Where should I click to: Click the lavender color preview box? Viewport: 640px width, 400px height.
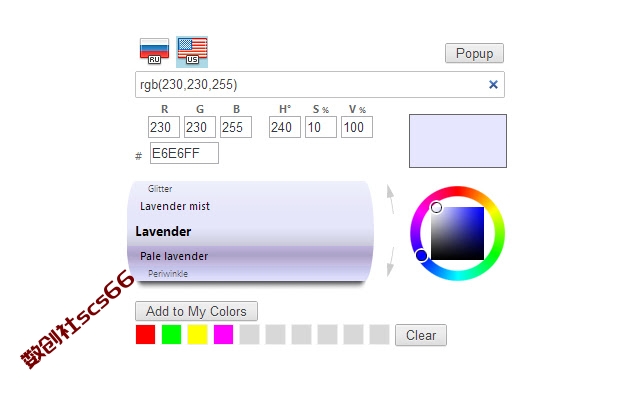pyautogui.click(x=458, y=141)
